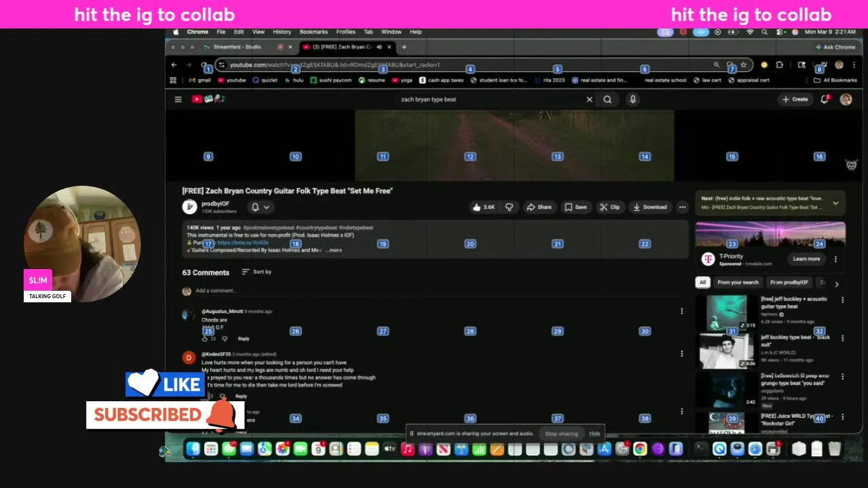Share the Set Me Free video

click(x=540, y=207)
